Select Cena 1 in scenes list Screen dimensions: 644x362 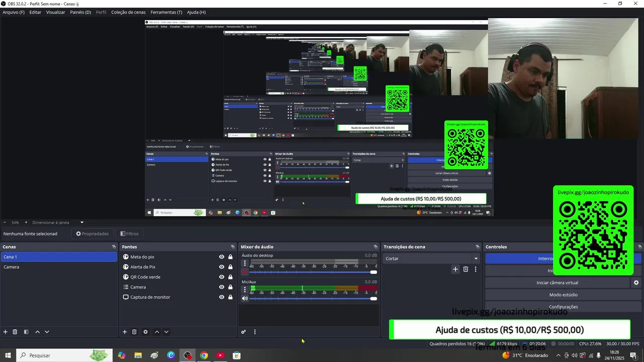pyautogui.click(x=59, y=257)
